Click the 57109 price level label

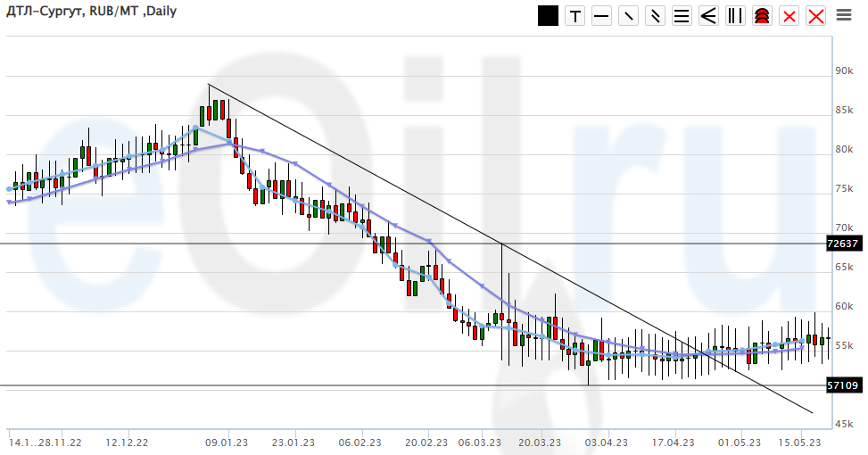tap(843, 385)
